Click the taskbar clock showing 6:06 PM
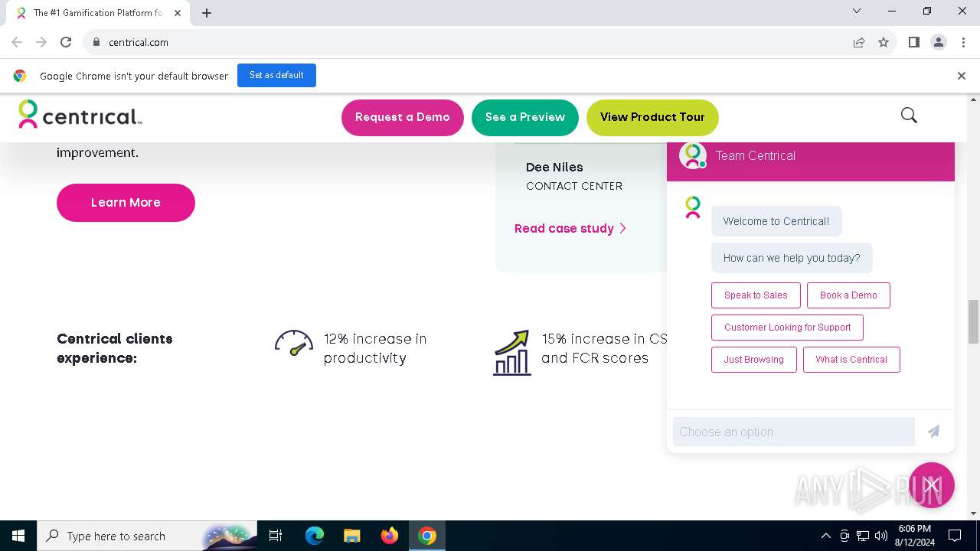Viewport: 980px width, 551px height. point(914,536)
